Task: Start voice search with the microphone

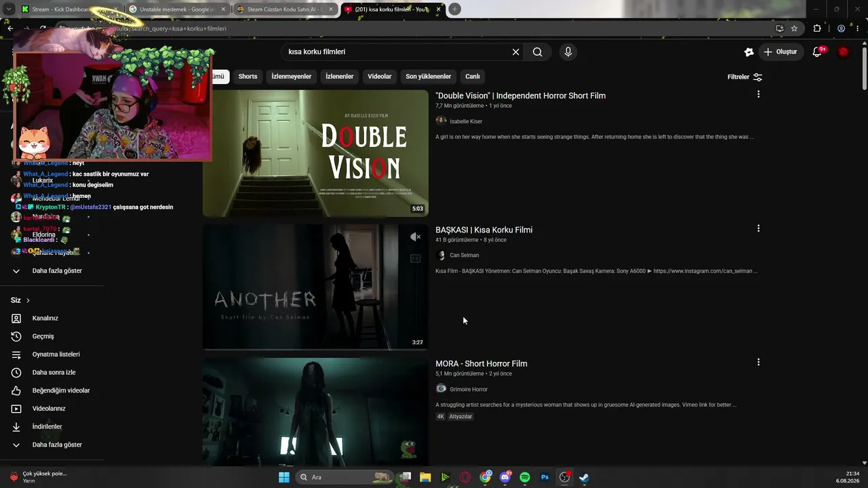Action: click(x=568, y=52)
